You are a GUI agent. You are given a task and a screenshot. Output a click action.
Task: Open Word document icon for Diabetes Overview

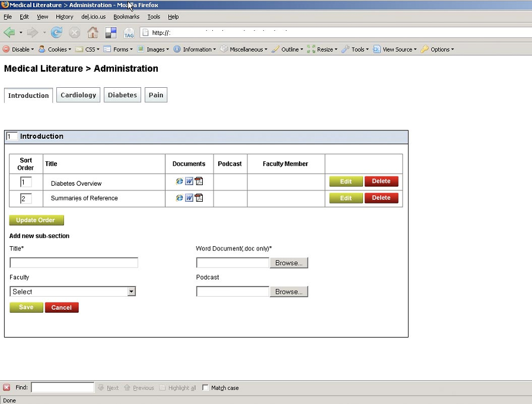point(189,182)
